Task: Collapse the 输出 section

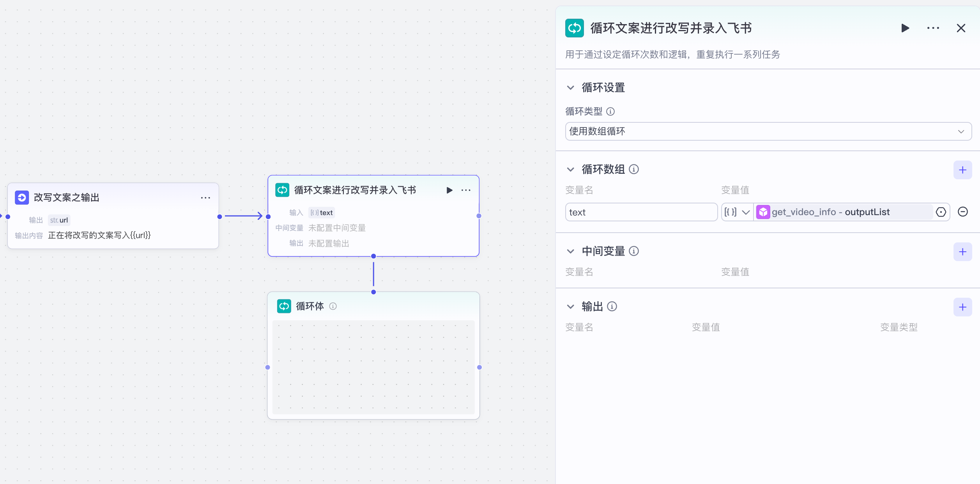Action: (x=570, y=307)
